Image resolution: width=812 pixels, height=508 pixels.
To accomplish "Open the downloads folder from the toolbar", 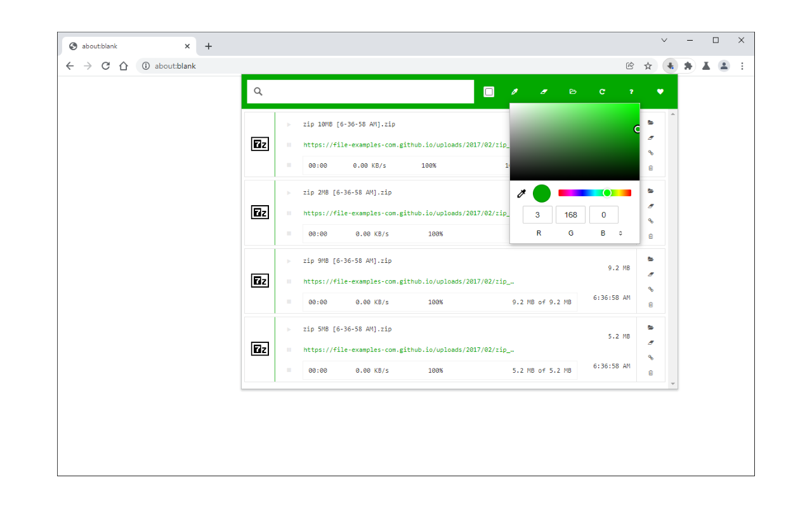I will (573, 91).
